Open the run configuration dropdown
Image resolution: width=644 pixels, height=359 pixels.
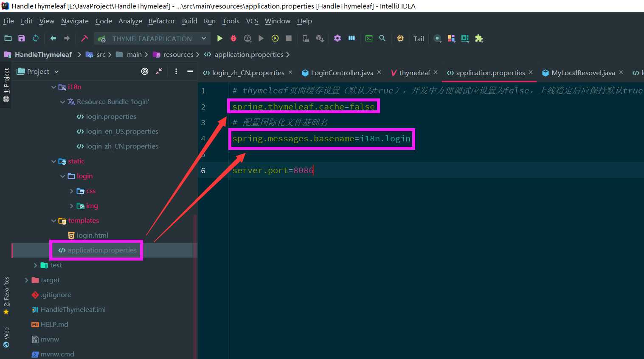[x=204, y=38]
